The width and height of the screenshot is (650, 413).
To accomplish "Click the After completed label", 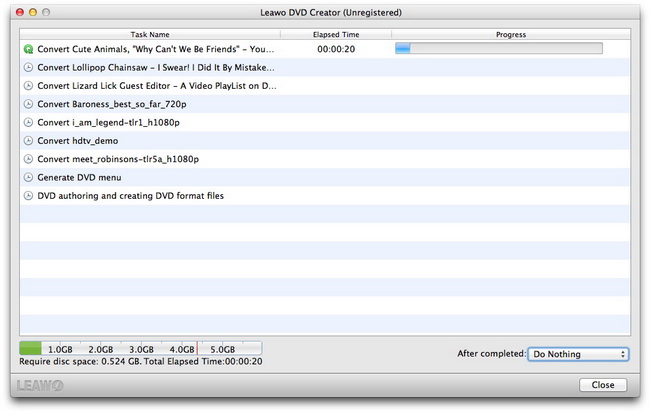I will (492, 354).
